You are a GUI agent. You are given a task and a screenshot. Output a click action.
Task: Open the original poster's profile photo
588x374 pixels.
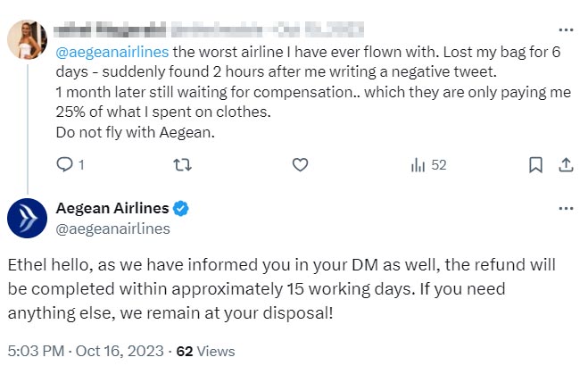click(x=28, y=40)
